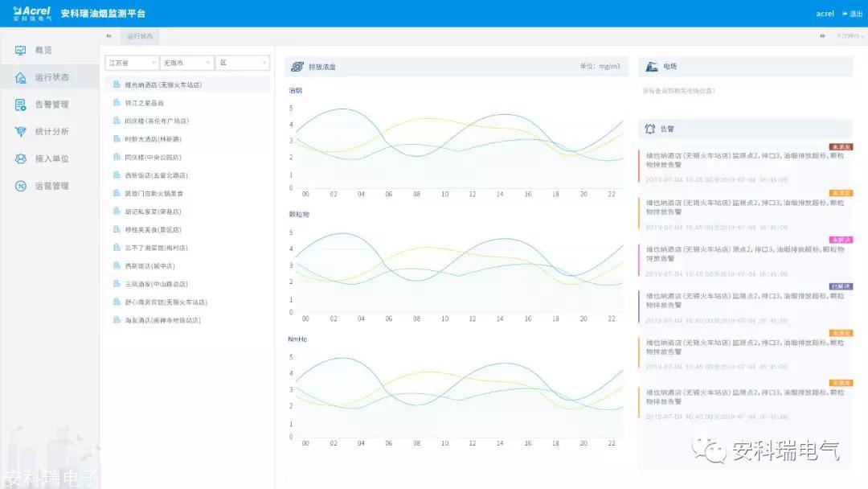Image resolution: width=868 pixels, height=489 pixels.
Task: Select 锦江之星品尚 in the store list
Action: tap(144, 103)
